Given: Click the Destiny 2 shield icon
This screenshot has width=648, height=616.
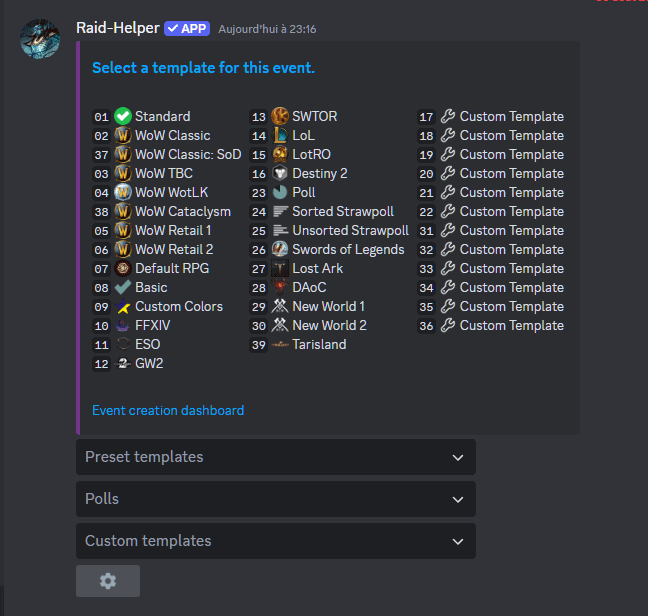Looking at the screenshot, I should click(x=280, y=173).
